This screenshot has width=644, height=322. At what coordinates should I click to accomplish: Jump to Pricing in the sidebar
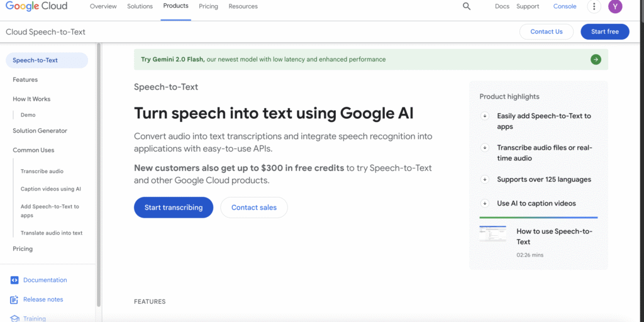[23, 249]
